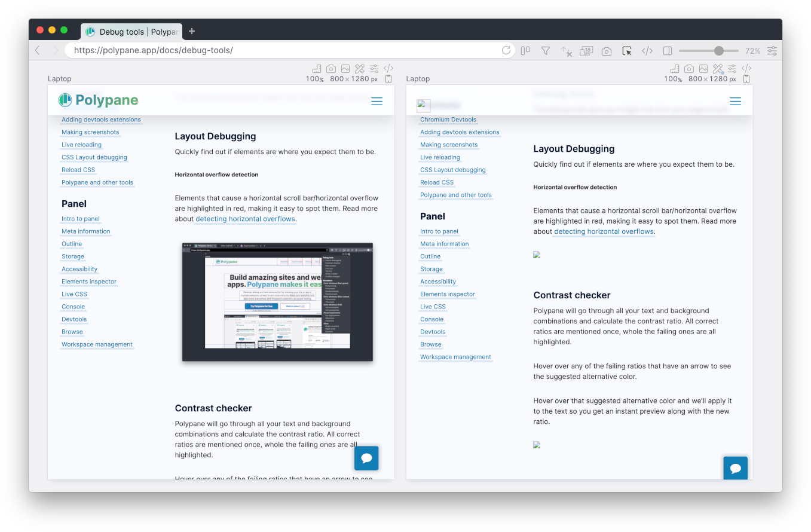Toggle rulers icon on the right Laptop pane
Image resolution: width=811 pixels, height=532 pixels.
(675, 69)
